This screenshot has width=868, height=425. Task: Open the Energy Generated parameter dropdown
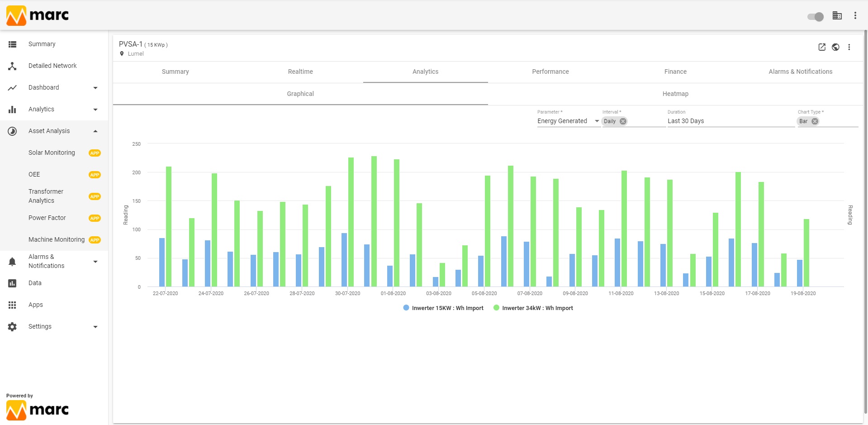click(x=569, y=121)
